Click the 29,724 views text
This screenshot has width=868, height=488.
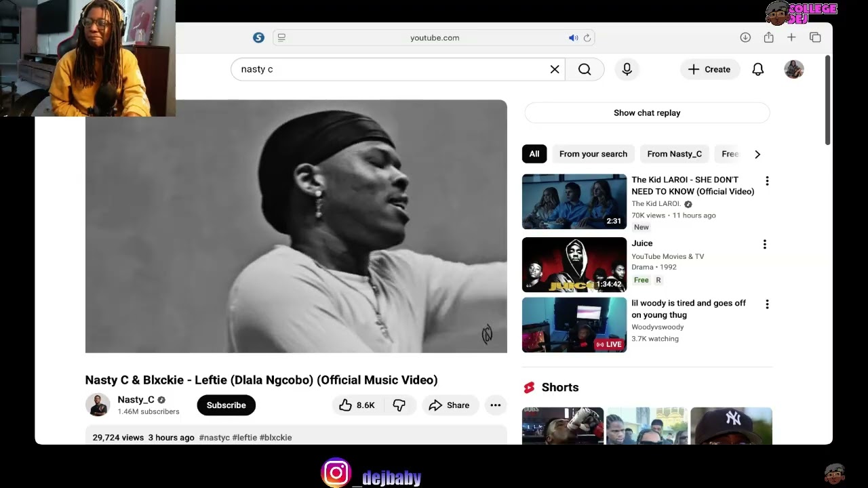coord(118,438)
